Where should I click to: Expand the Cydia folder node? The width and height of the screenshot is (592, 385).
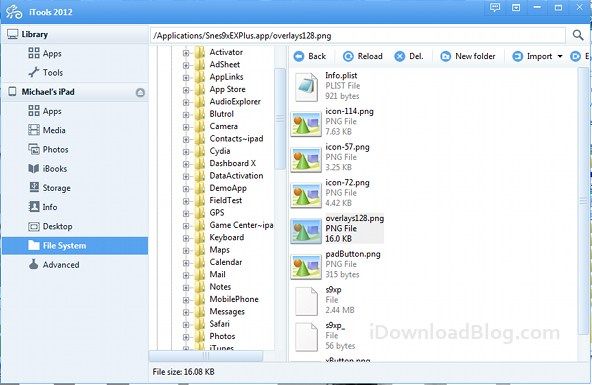(x=186, y=152)
